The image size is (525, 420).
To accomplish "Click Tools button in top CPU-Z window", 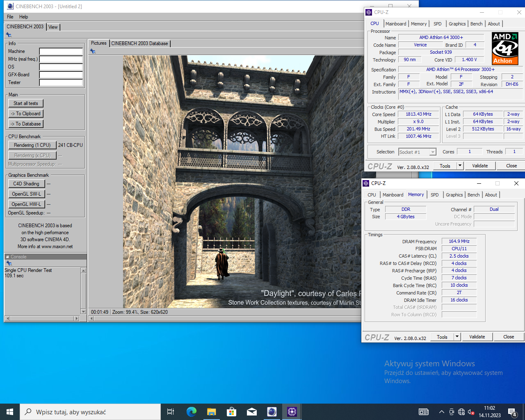I will coord(445,166).
